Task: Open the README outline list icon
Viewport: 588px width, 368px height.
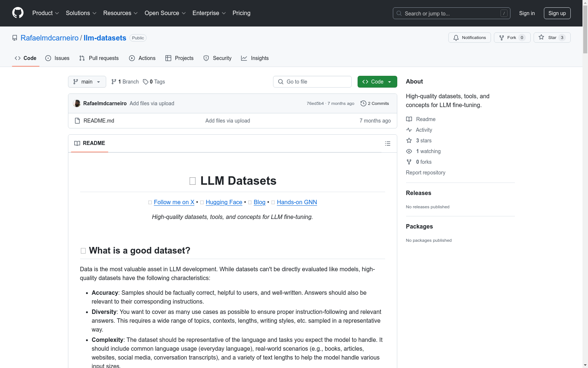Action: pos(387,144)
